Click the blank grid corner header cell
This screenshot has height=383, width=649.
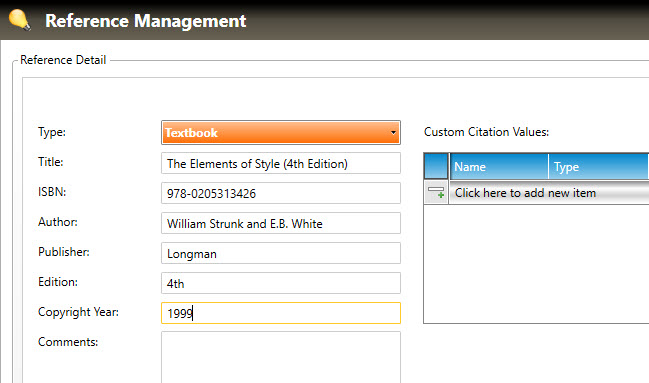pyautogui.click(x=436, y=166)
